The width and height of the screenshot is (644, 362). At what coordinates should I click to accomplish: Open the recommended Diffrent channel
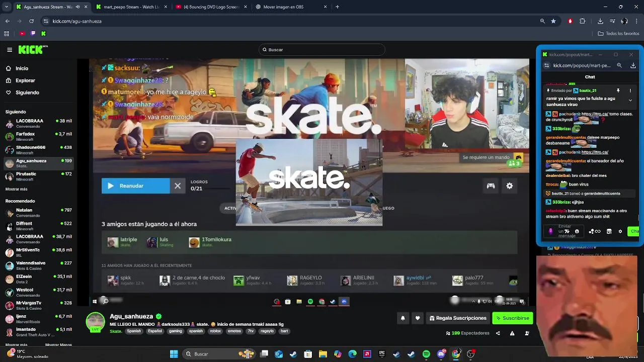pyautogui.click(x=38, y=226)
